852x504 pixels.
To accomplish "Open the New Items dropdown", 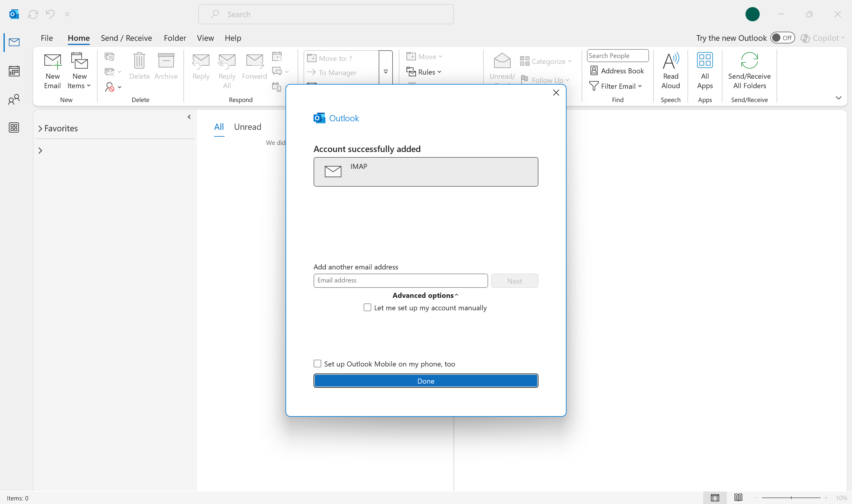I will [80, 71].
